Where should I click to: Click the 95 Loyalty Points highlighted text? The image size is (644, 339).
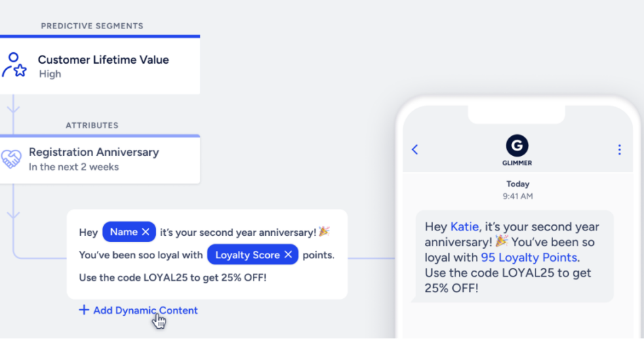point(529,258)
